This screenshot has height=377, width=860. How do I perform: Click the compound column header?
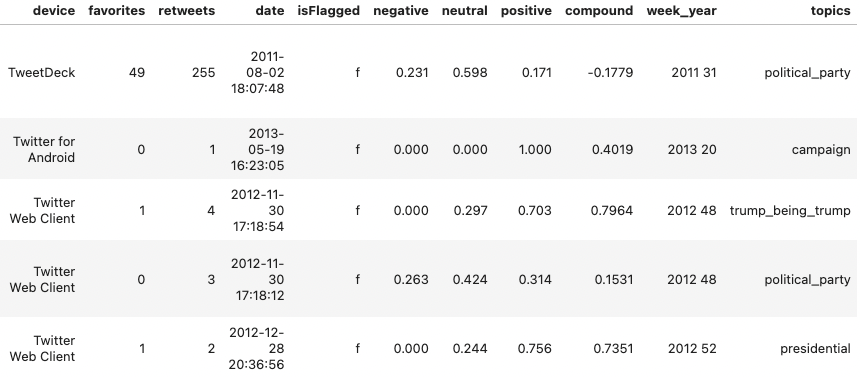pyautogui.click(x=599, y=11)
